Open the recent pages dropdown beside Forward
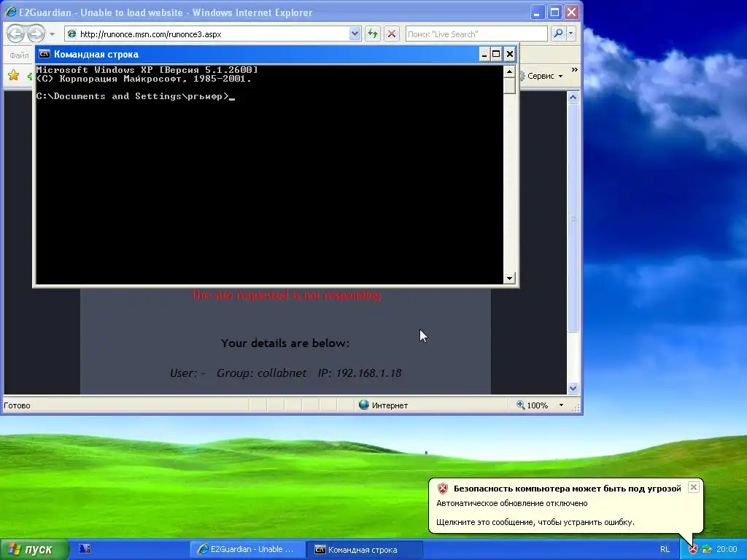Image resolution: width=747 pixels, height=560 pixels. pos(53,34)
